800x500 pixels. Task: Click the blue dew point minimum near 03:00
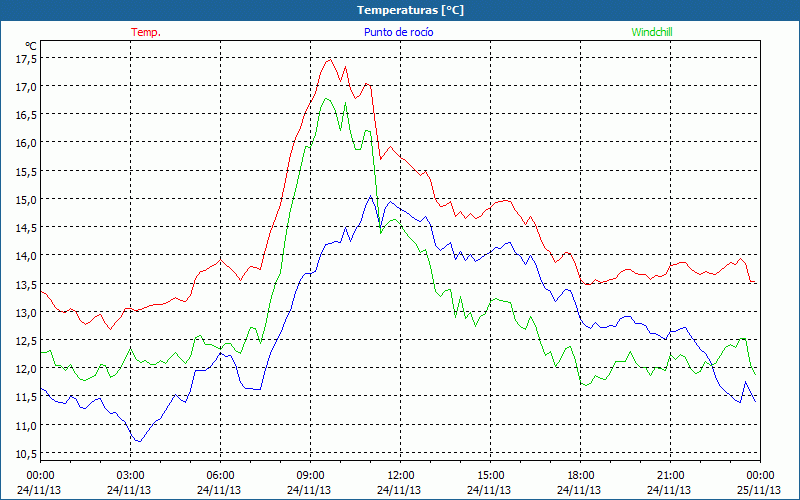point(139,441)
